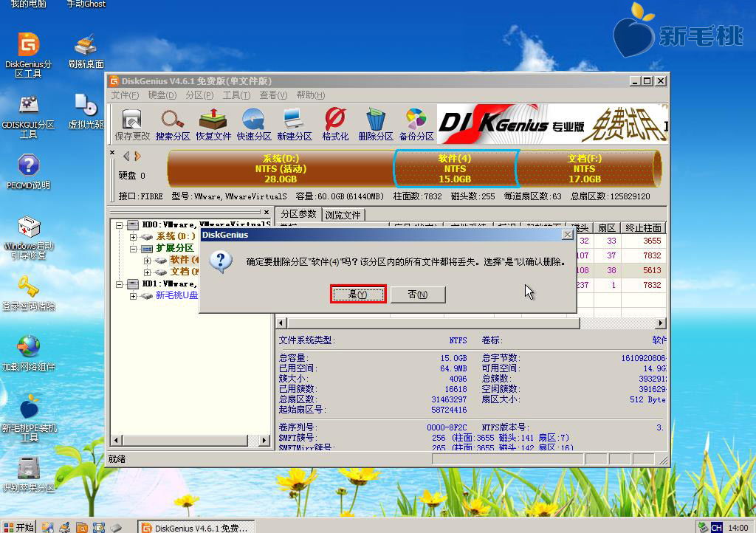
Task: Open the 硬盘(D) menu
Action: point(162,95)
